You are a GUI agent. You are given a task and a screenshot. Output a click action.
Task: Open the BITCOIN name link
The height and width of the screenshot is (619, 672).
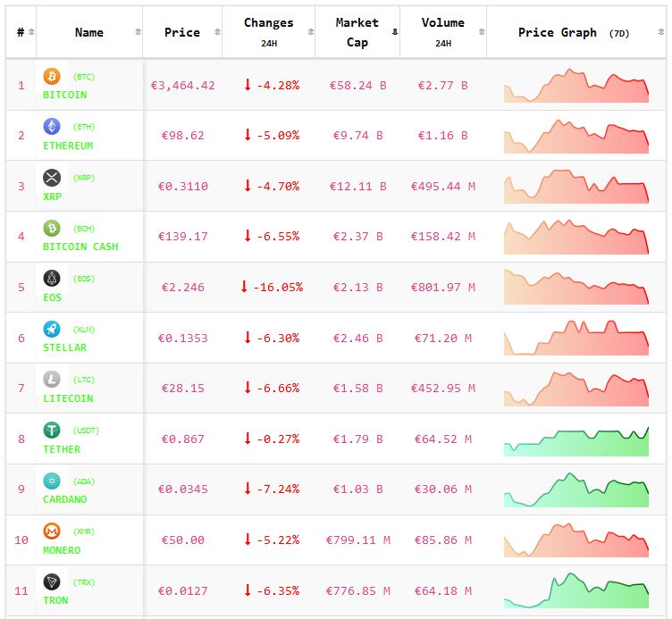(65, 95)
